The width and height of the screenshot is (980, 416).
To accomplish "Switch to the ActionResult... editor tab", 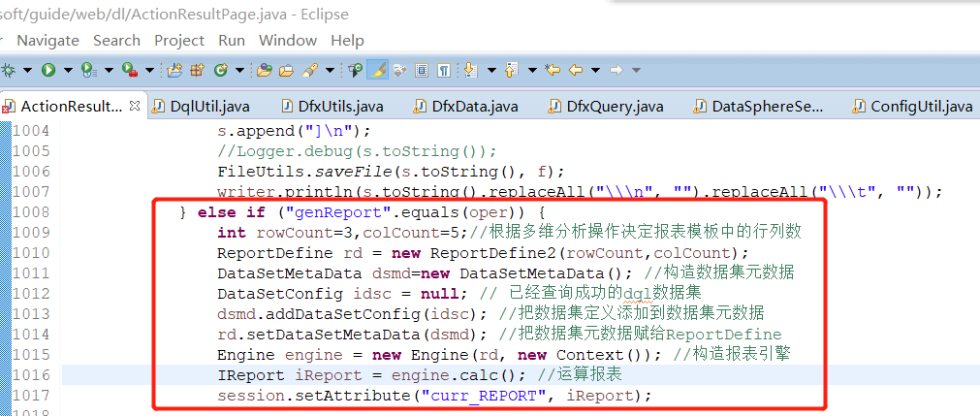I will [72, 106].
